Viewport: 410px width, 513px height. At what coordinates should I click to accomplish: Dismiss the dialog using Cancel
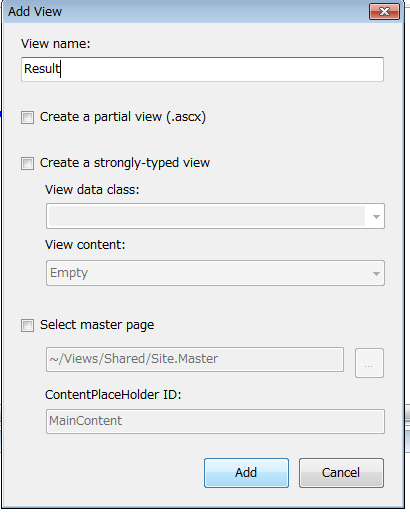click(341, 473)
